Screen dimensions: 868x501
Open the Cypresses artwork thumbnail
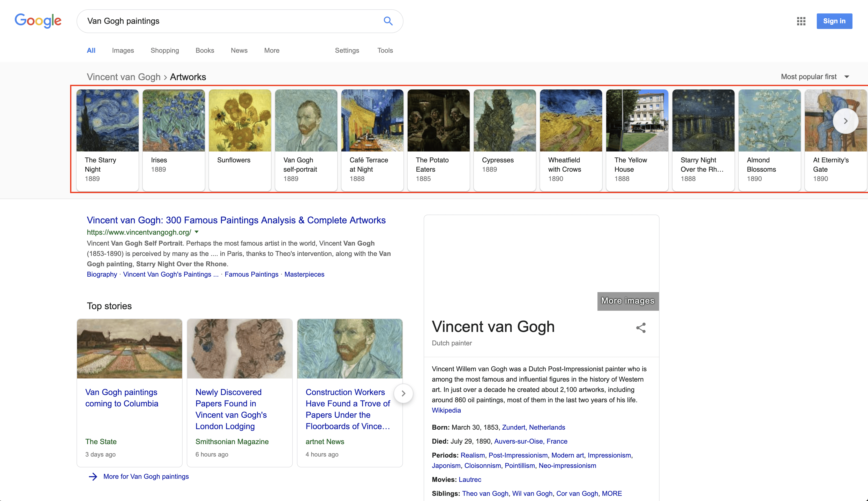(x=505, y=120)
